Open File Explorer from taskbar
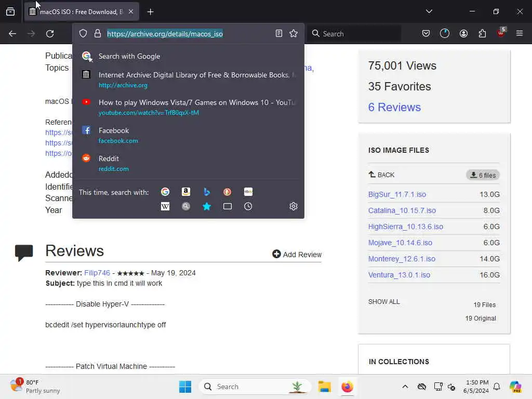The width and height of the screenshot is (532, 399). (x=324, y=387)
